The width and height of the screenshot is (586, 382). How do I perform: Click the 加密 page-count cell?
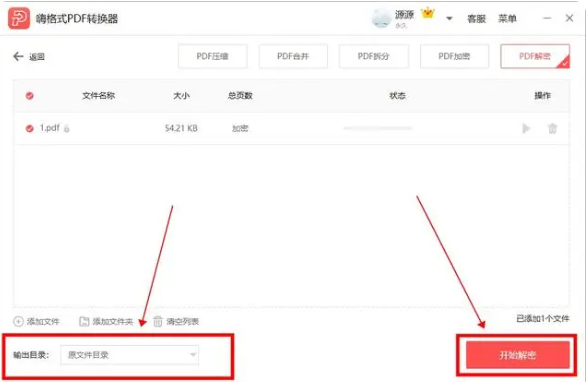pyautogui.click(x=240, y=129)
